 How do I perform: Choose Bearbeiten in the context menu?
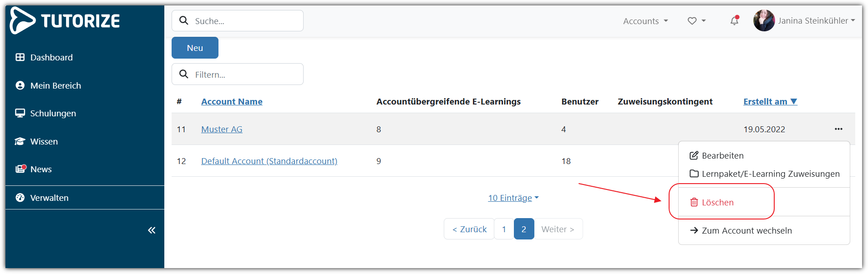click(x=722, y=156)
